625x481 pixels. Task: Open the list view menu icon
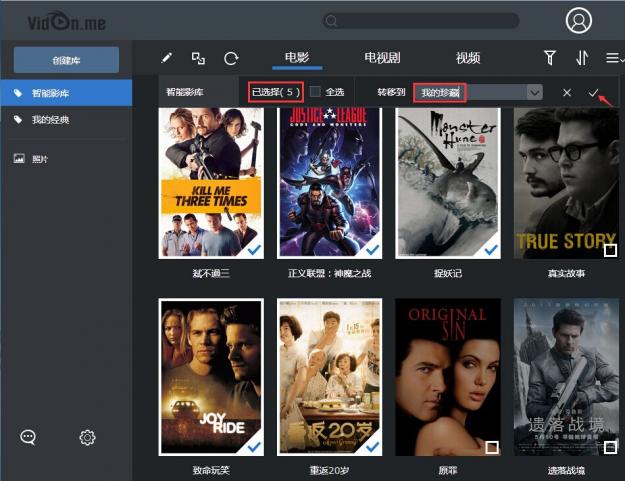(614, 58)
